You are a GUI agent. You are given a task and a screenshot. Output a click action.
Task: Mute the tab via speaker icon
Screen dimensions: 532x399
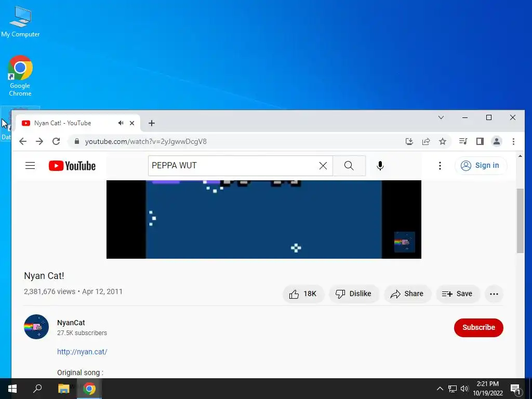tap(121, 123)
